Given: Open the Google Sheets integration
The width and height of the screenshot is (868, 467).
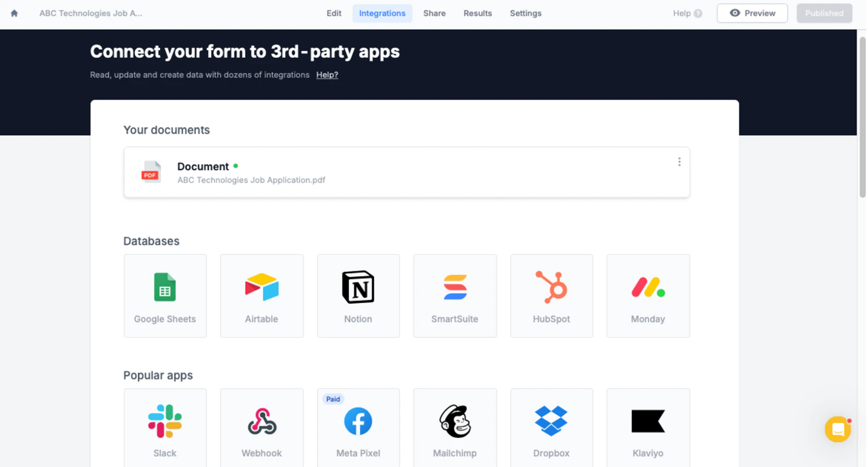Looking at the screenshot, I should pyautogui.click(x=165, y=296).
